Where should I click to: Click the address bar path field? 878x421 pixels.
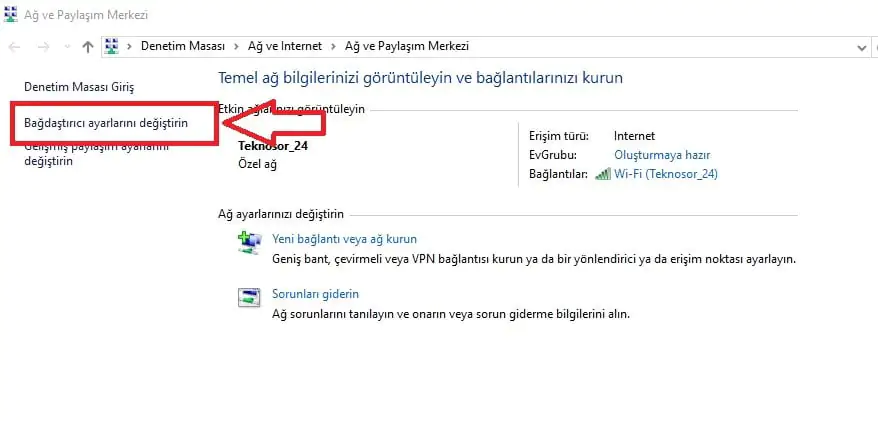487,46
